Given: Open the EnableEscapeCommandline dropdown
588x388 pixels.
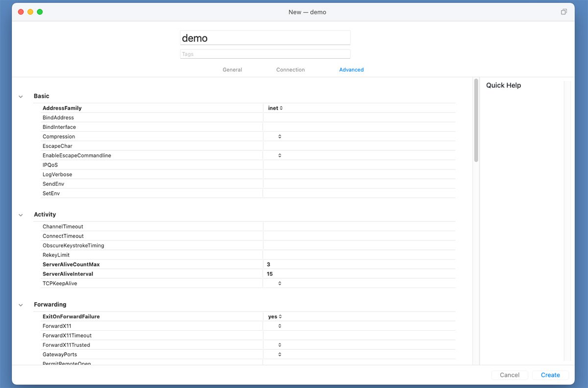Looking at the screenshot, I should pyautogui.click(x=279, y=156).
